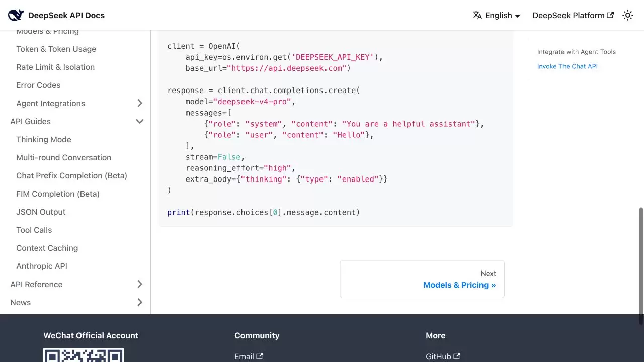
Task: Click the external-link icon beside DeepSeek Platform
Action: [610, 15]
